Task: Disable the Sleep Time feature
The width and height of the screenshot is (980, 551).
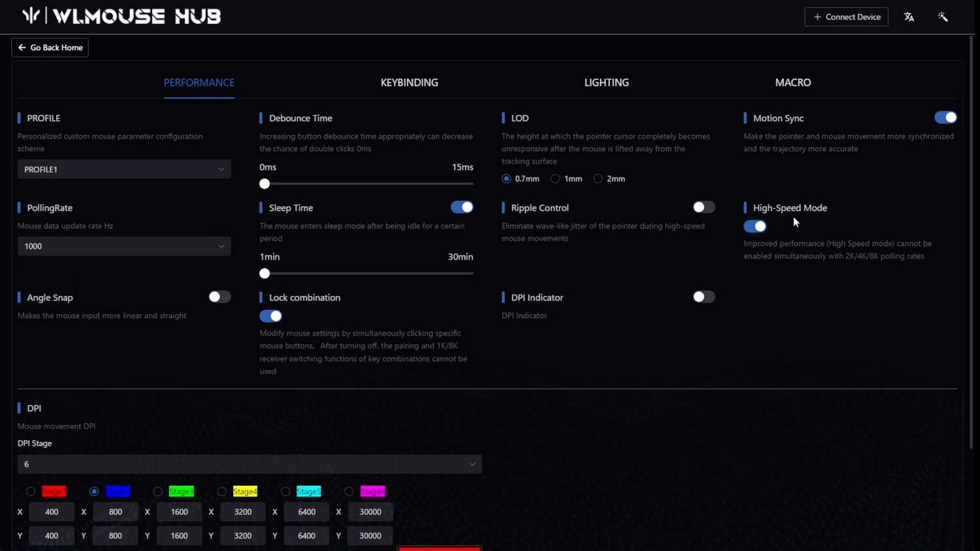Action: [462, 207]
